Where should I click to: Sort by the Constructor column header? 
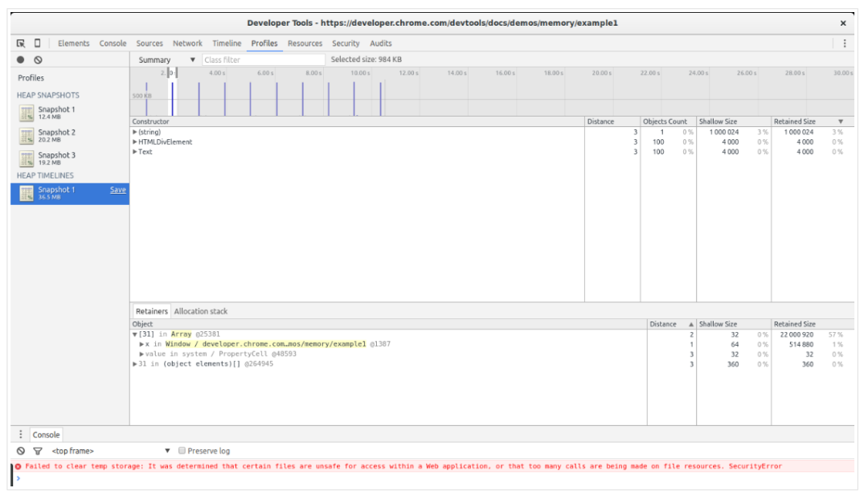(358, 122)
